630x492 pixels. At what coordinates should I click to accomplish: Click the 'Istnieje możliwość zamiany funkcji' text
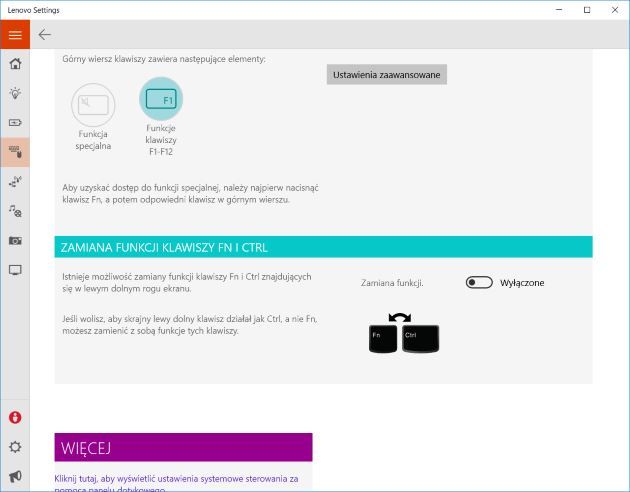point(187,282)
